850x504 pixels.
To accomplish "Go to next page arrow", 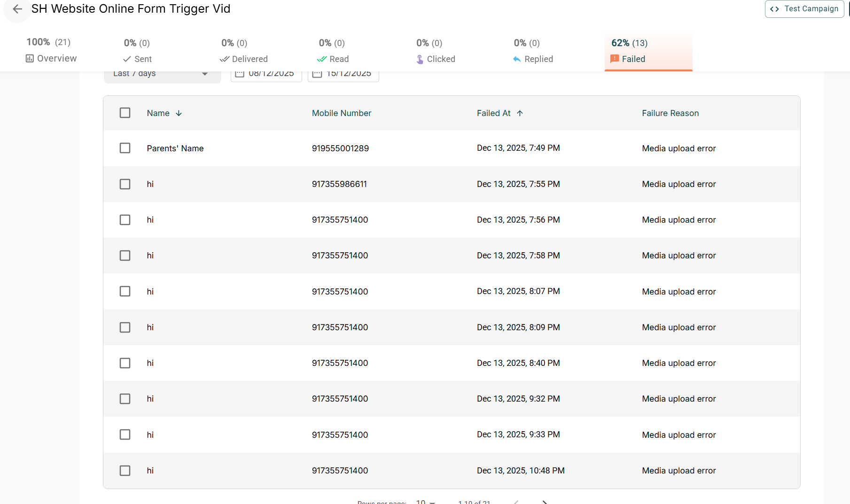I will pos(545,502).
